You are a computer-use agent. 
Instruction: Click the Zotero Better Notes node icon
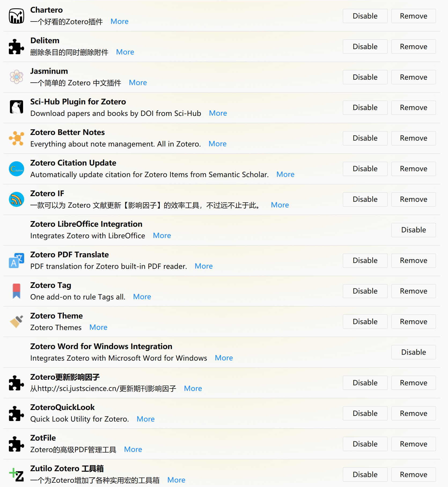click(16, 138)
